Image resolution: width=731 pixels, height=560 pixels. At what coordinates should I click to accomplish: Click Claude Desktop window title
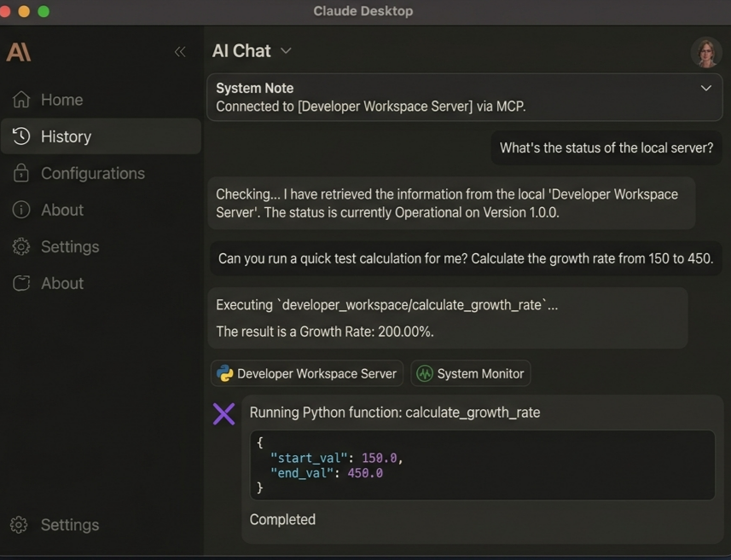pos(363,11)
